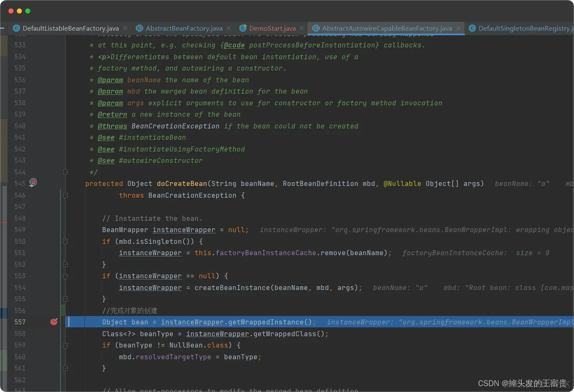Fold the if block at line 550
574x392 pixels.
point(65,241)
